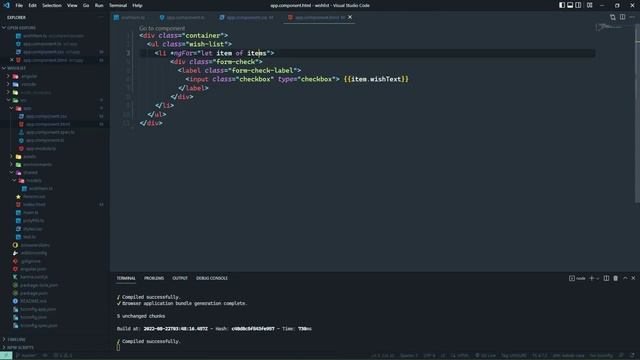Open app.component.ts in the src/app folder
Screen dimensions: 640x360
click(x=45, y=140)
